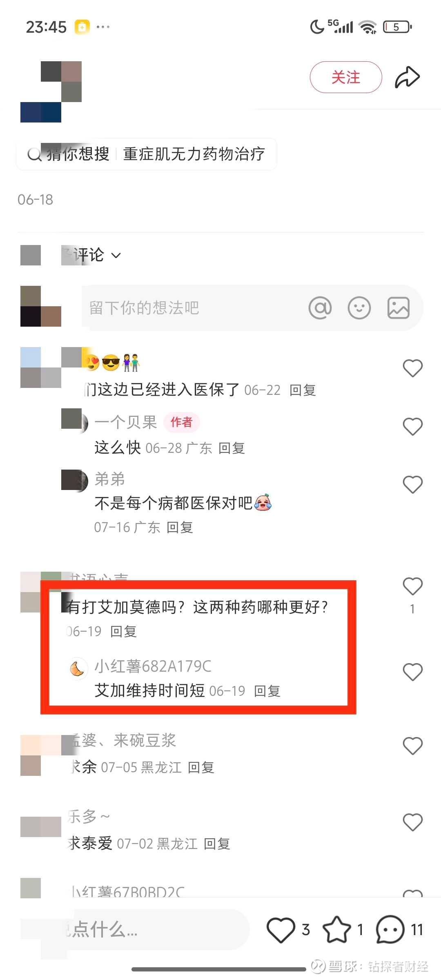Reply to 弟弟's comment via 回复
This screenshot has height=980, width=441.
coord(180,528)
